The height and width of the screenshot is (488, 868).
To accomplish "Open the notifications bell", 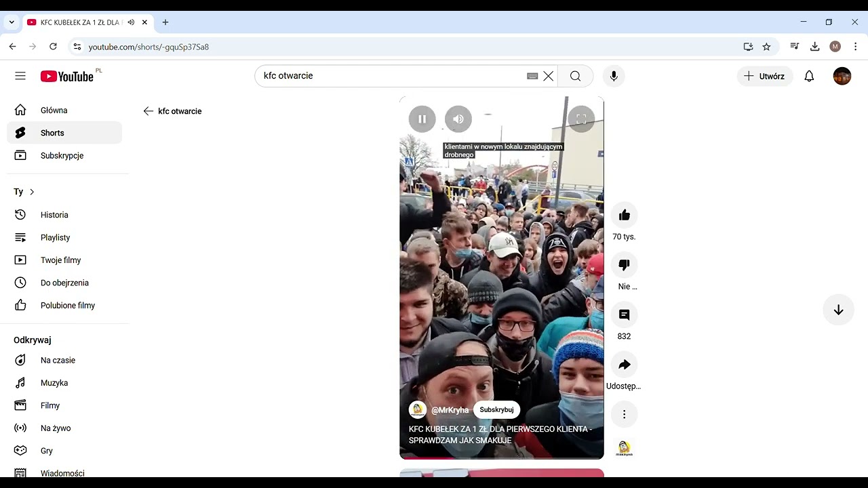I will pyautogui.click(x=809, y=76).
